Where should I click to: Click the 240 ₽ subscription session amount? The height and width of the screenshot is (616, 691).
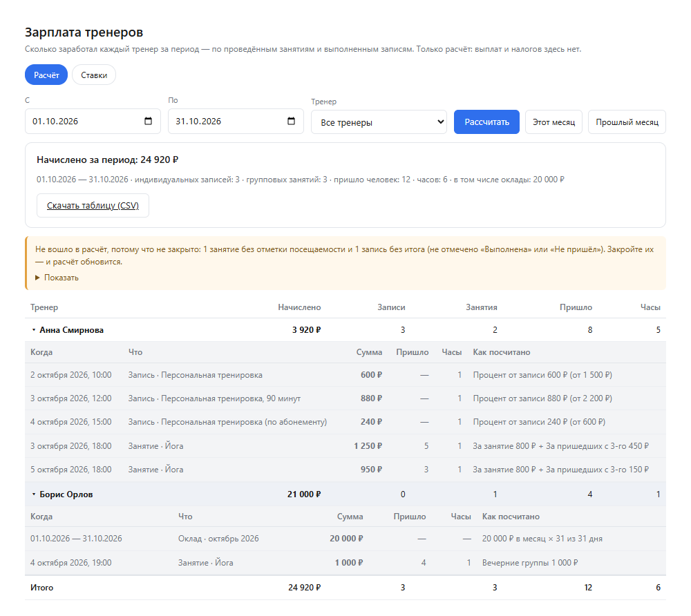(x=372, y=422)
